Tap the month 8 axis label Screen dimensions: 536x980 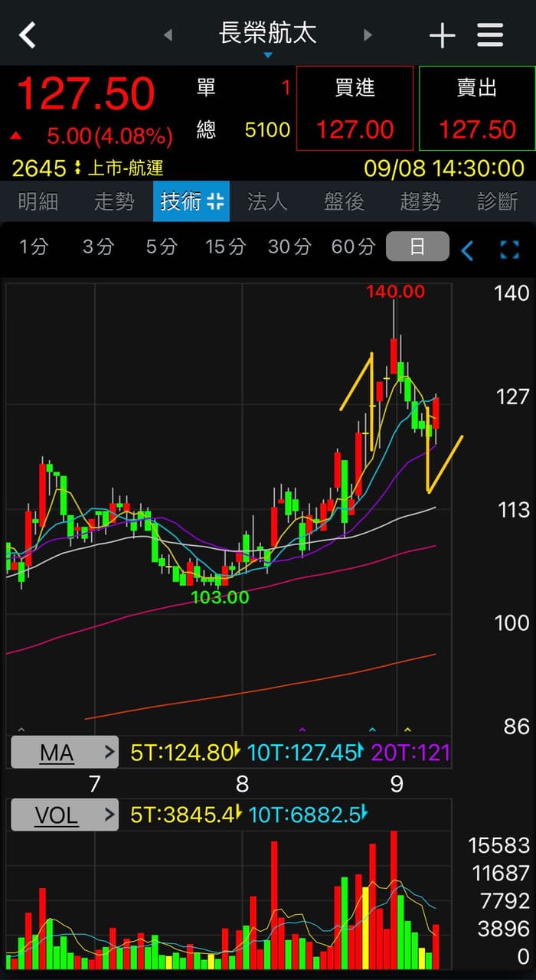click(242, 784)
